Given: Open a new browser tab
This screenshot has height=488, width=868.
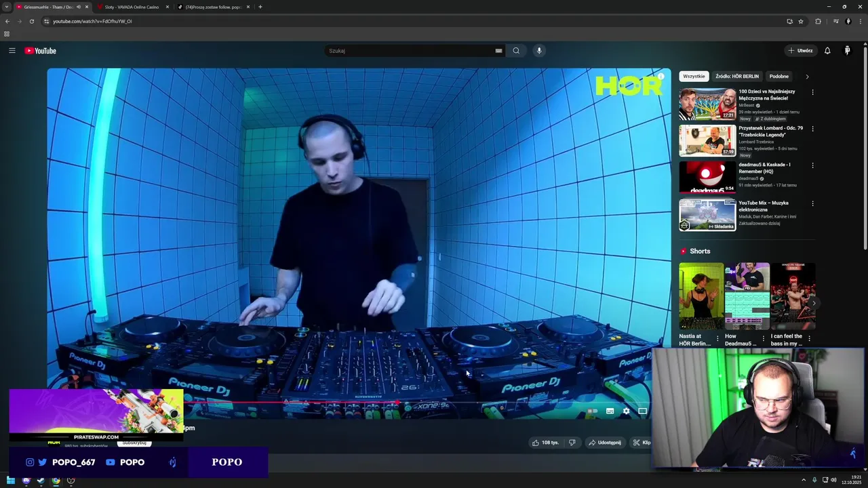Looking at the screenshot, I should point(260,7).
